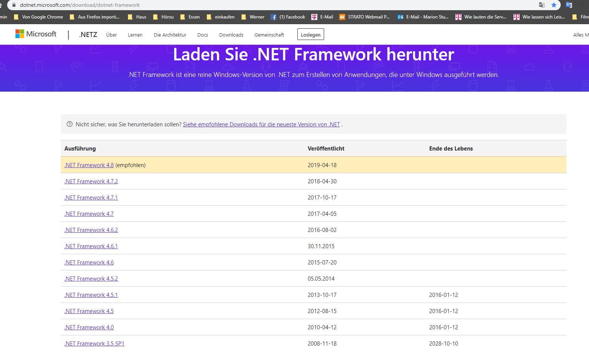The width and height of the screenshot is (589, 364).
Task: Click the bookmark star icon
Action: pyautogui.click(x=554, y=5)
